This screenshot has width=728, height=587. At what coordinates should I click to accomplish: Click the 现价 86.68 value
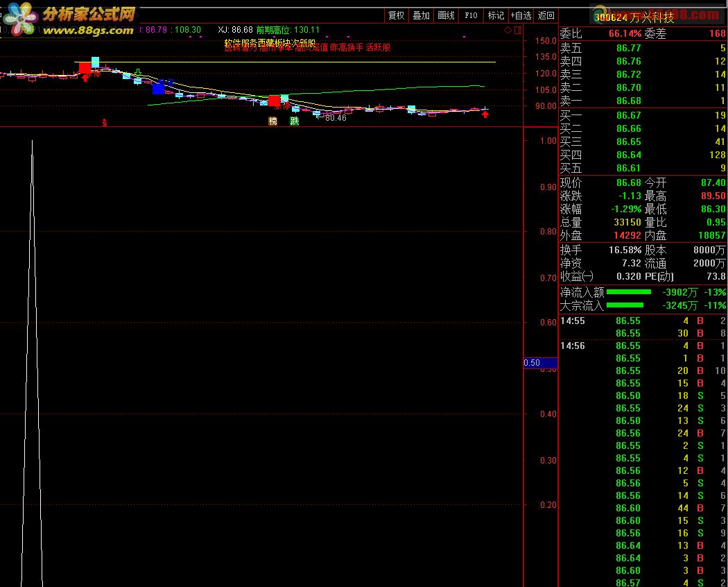pos(629,182)
